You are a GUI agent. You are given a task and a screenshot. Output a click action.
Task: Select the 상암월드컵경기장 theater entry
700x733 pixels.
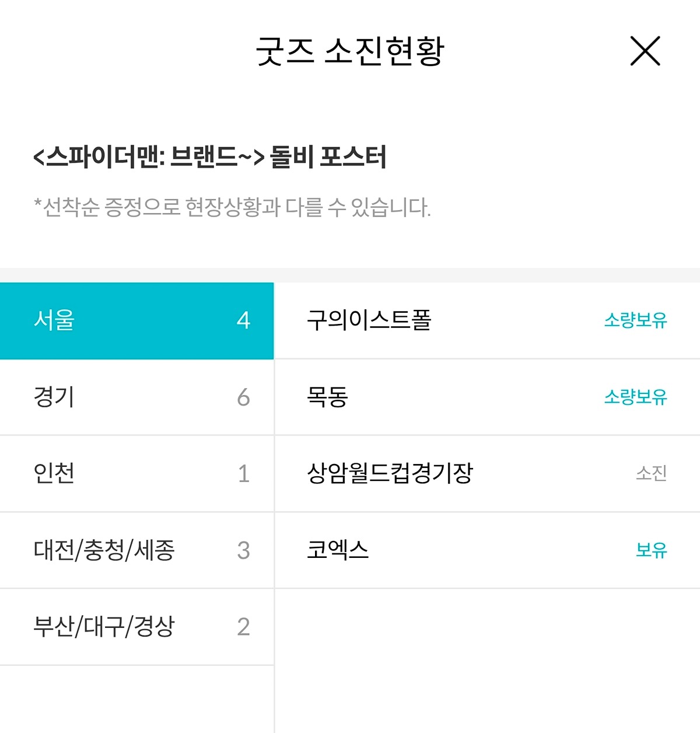pos(487,474)
